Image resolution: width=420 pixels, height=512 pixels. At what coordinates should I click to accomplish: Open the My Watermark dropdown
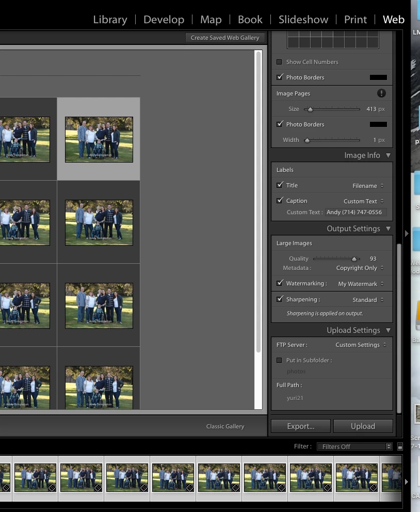pos(361,284)
